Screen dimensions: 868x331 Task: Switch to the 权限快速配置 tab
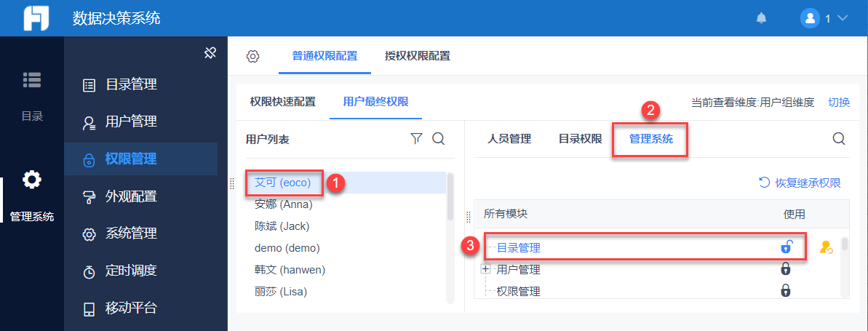[283, 101]
